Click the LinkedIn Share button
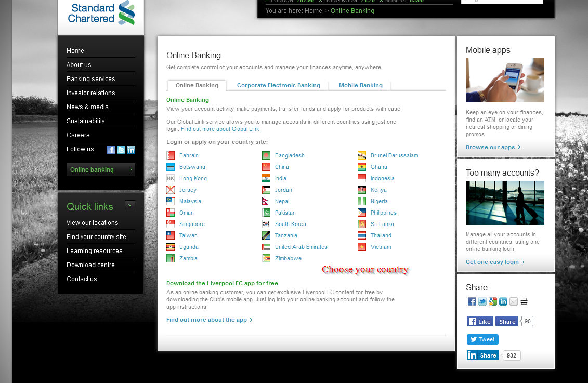The height and width of the screenshot is (383, 588). coord(483,355)
